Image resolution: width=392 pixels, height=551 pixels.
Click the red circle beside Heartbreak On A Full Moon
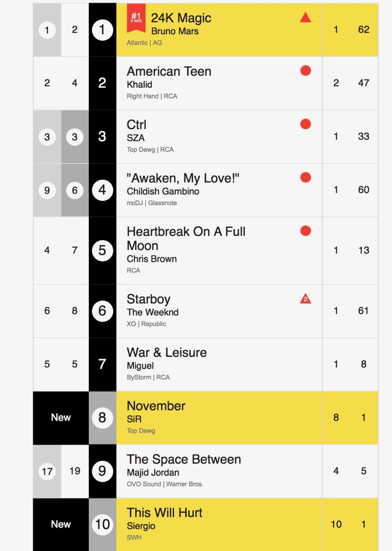point(305,231)
